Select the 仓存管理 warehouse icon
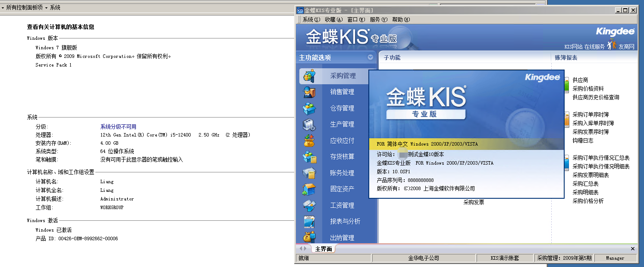The width and height of the screenshot is (644, 267). pos(309,108)
